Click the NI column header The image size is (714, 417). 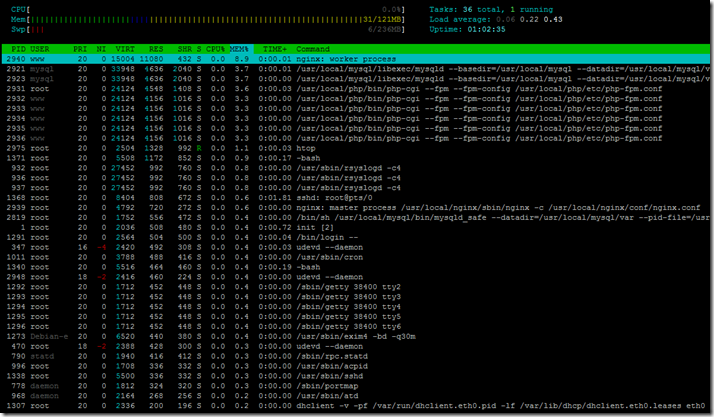101,49
